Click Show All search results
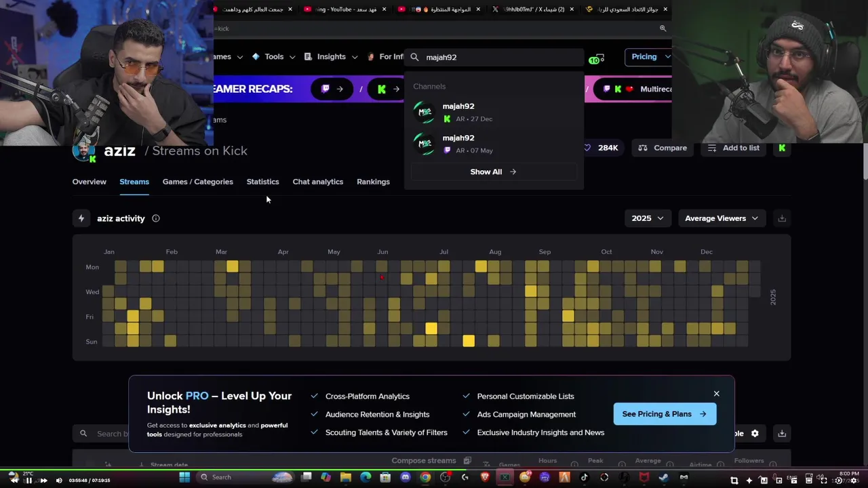This screenshot has height=488, width=868. click(494, 172)
